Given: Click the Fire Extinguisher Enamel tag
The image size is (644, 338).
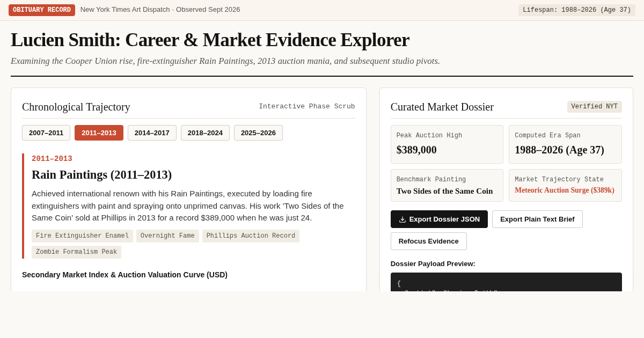Looking at the screenshot, I should pyautogui.click(x=83, y=236).
